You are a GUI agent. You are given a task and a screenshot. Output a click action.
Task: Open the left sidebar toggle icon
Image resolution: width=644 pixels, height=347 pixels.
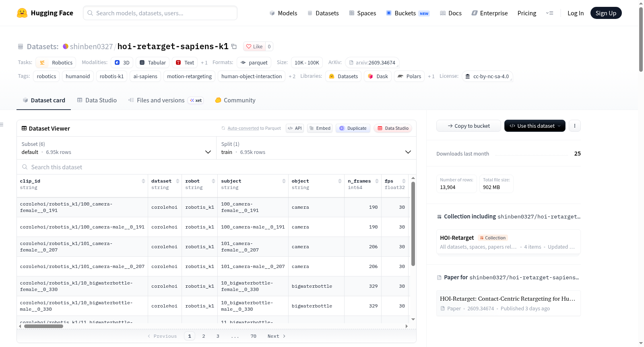[2, 125]
